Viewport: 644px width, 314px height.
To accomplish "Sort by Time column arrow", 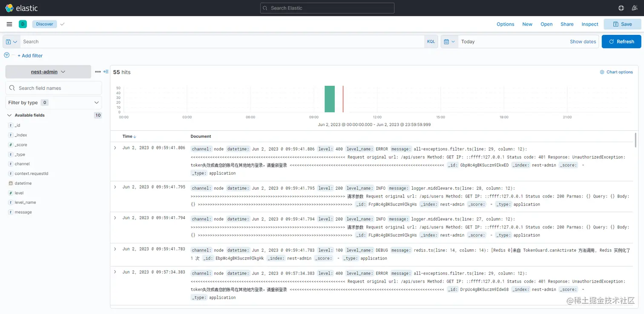I will (x=135, y=137).
